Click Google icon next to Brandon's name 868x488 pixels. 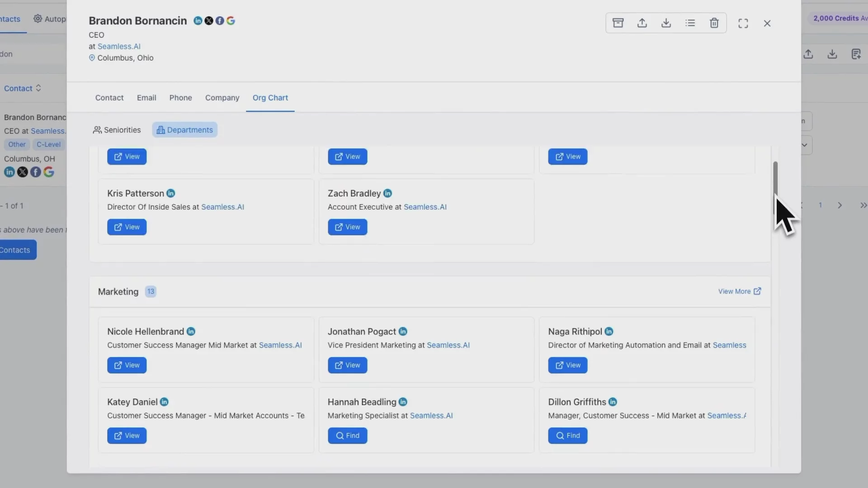[231, 21]
